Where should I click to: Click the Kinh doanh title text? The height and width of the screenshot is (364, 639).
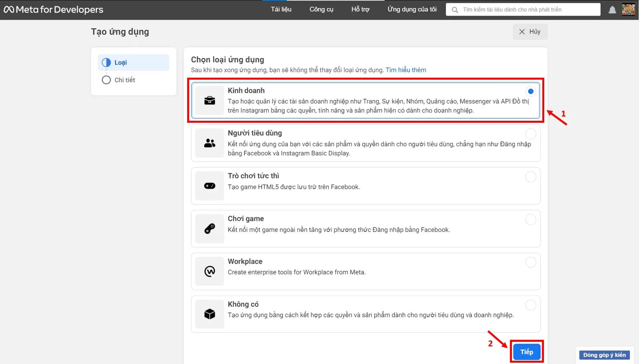(x=246, y=91)
